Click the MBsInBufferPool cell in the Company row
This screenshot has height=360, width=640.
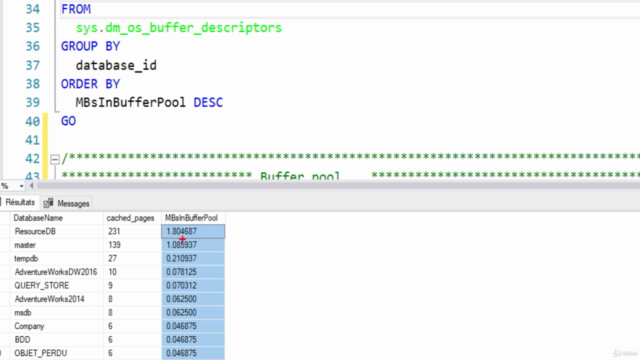(x=193, y=326)
